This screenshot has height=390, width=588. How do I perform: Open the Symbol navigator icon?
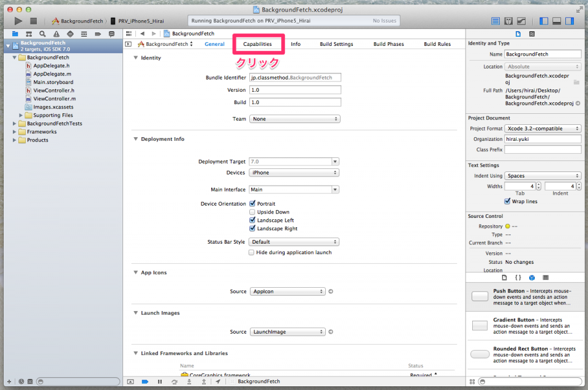click(x=29, y=34)
